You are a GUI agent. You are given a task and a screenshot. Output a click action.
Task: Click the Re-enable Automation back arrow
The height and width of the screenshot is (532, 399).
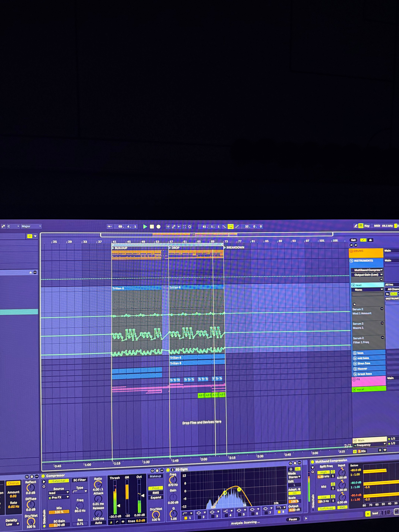click(179, 227)
